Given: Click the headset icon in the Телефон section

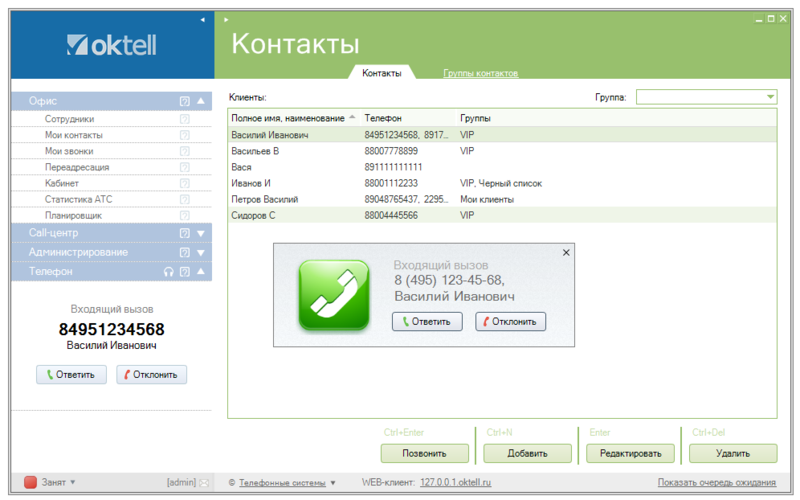Looking at the screenshot, I should pyautogui.click(x=169, y=271).
